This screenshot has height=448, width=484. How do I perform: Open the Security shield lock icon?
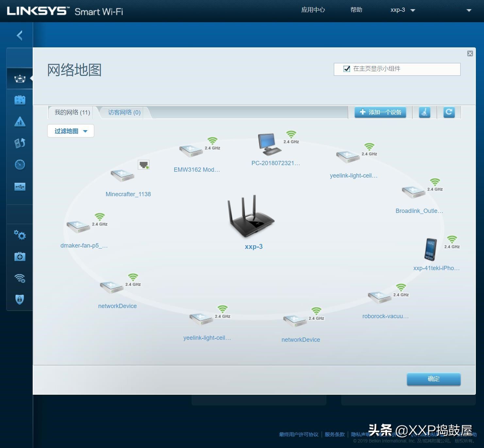tap(20, 299)
